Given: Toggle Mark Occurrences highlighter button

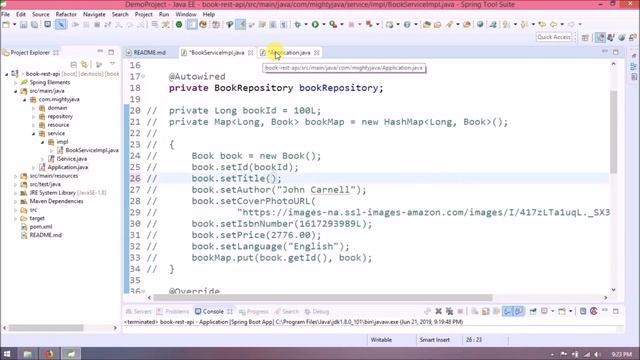Looking at the screenshot, I should [241, 24].
